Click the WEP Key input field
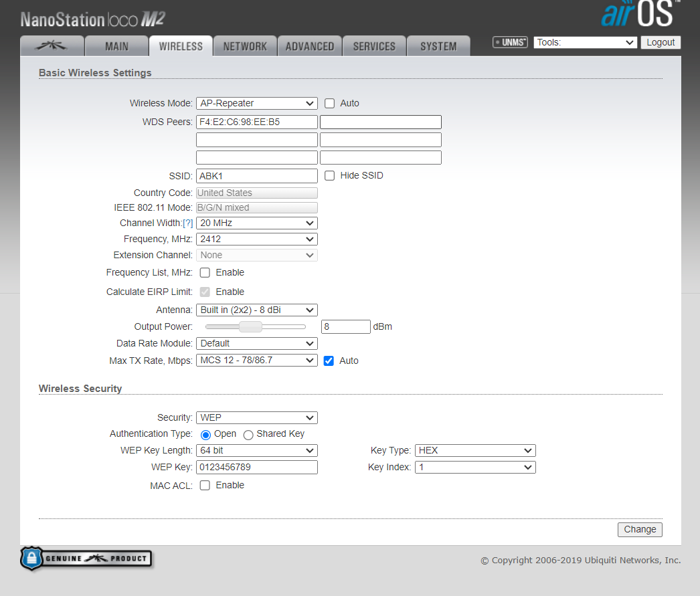Viewport: 700px width, 596px height. coord(257,467)
